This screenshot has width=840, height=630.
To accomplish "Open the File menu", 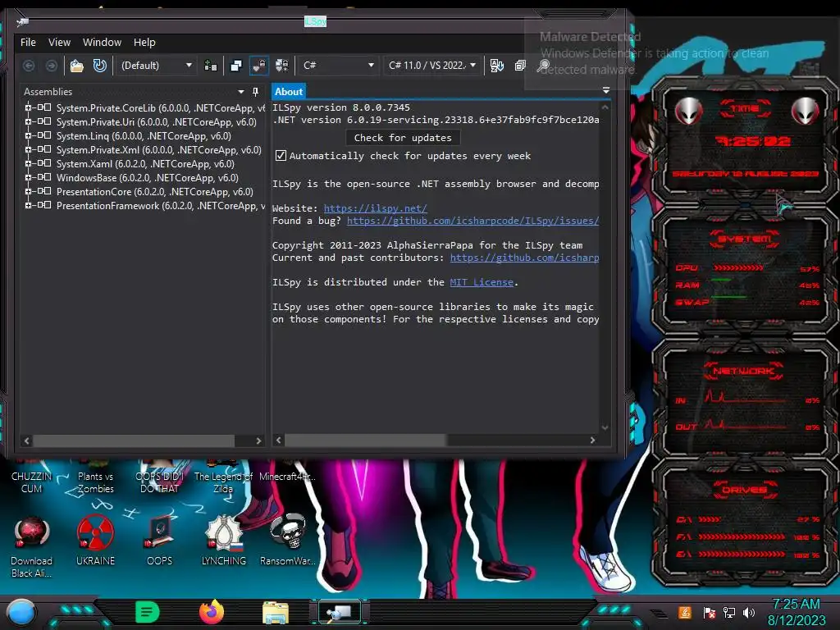I will 28,43.
